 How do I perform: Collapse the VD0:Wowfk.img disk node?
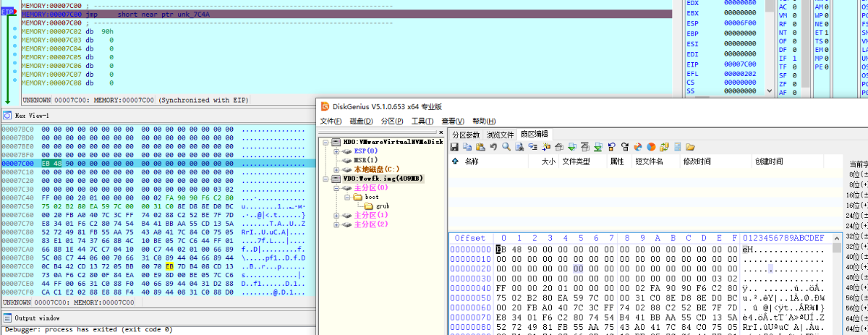tap(327, 178)
